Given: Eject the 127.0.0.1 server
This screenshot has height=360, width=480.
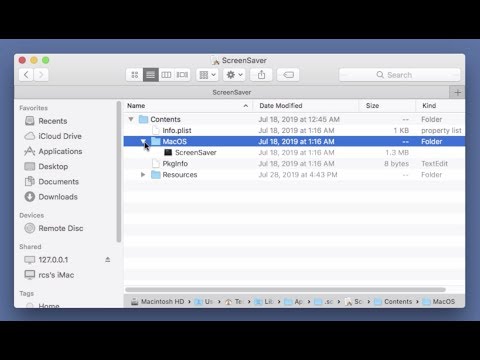Looking at the screenshot, I should tap(108, 259).
